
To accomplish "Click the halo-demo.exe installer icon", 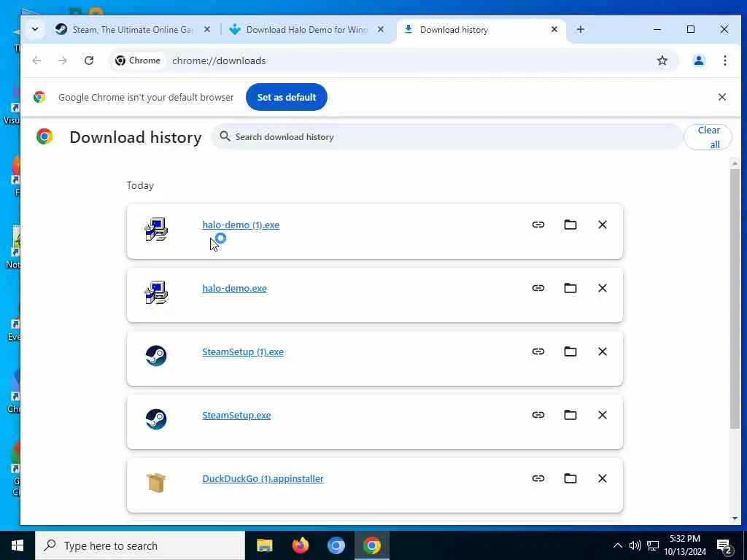I will [156, 292].
